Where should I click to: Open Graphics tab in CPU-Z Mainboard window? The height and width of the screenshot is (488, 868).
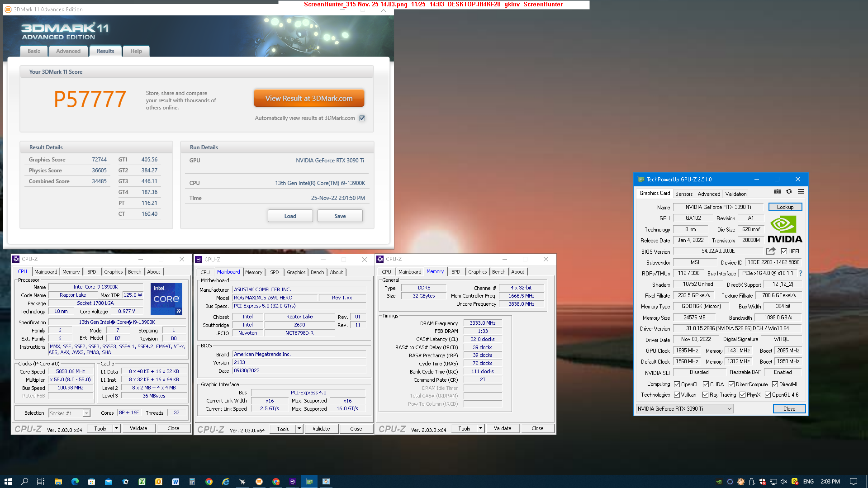[296, 272]
